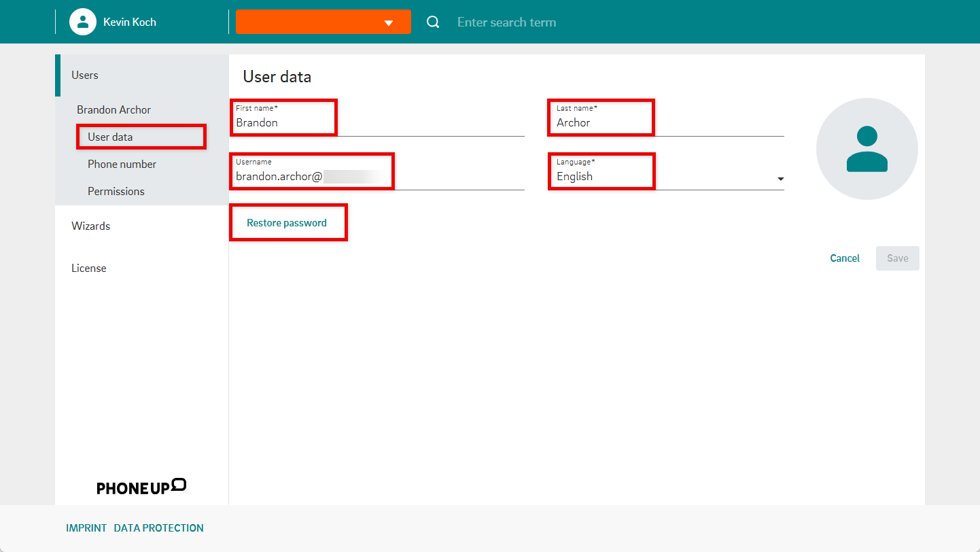Open the Wizards menu section
The height and width of the screenshot is (552, 980).
pyautogui.click(x=91, y=226)
